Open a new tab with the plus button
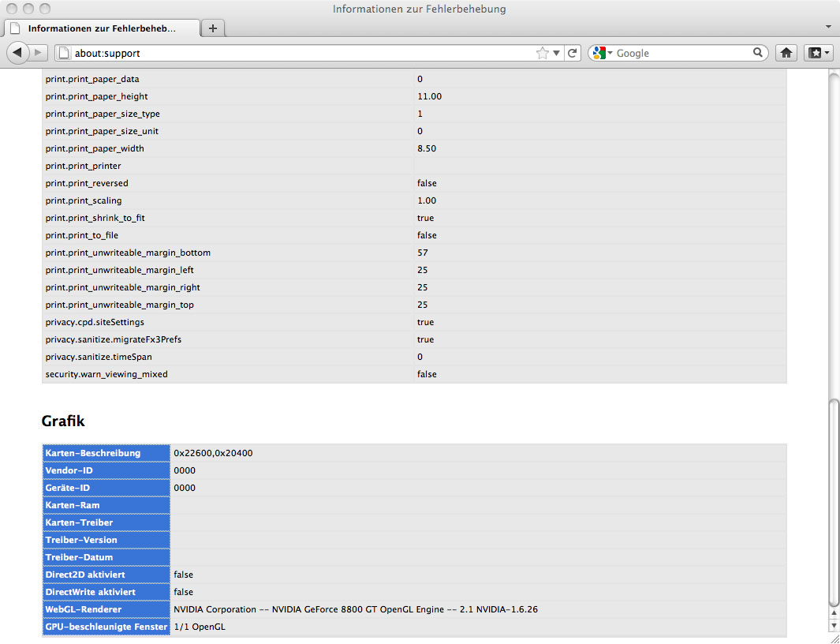This screenshot has height=644, width=840. (x=212, y=26)
